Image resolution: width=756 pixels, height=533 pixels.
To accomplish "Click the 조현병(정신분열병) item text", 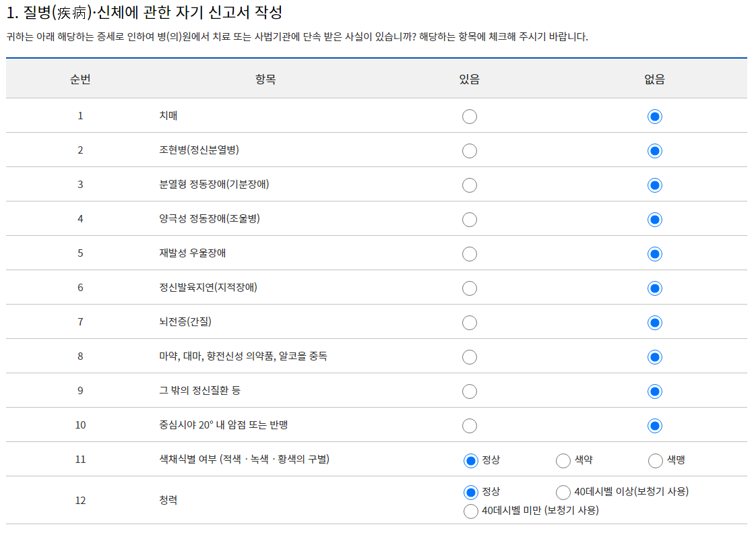I will (x=199, y=150).
